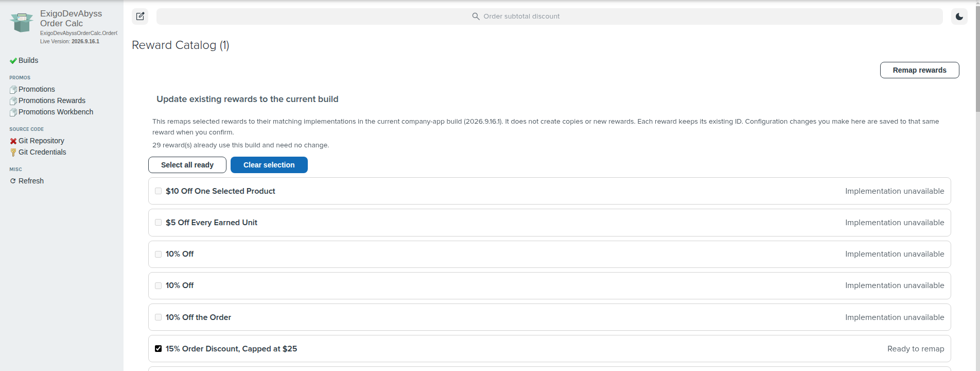Click the Reward Catalog (1) heading
This screenshot has height=371, width=980.
pyautogui.click(x=181, y=45)
